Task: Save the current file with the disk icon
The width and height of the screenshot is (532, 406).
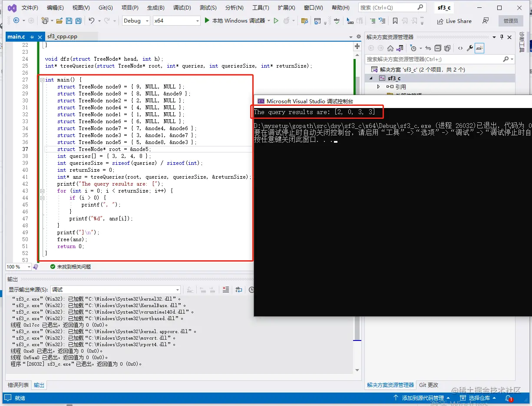Action: (69, 20)
